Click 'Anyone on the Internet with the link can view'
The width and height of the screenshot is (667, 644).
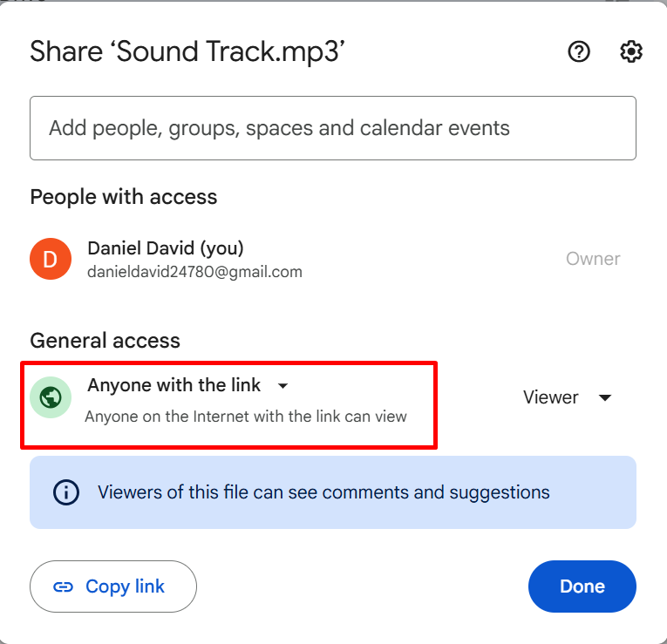246,417
